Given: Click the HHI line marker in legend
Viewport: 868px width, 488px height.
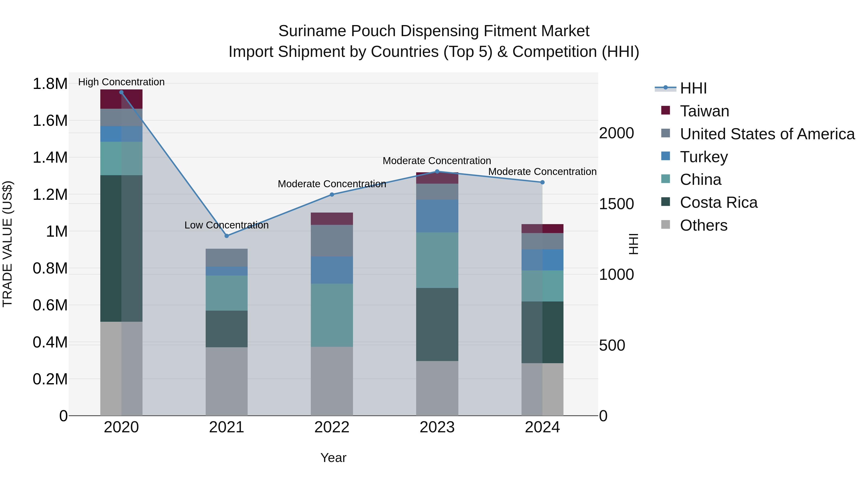Looking at the screenshot, I should coord(665,87).
